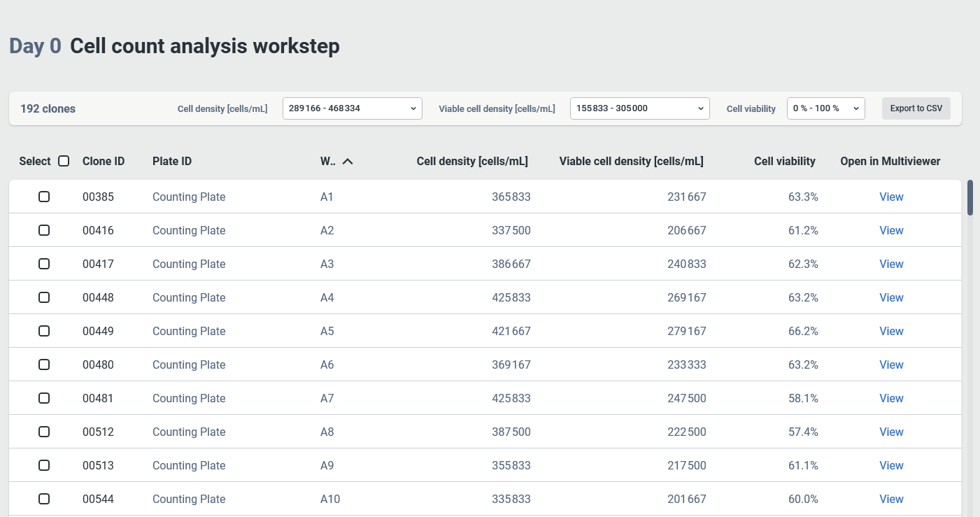This screenshot has height=517, width=980.
Task: Click viable cell density value 231667
Action: 687,197
